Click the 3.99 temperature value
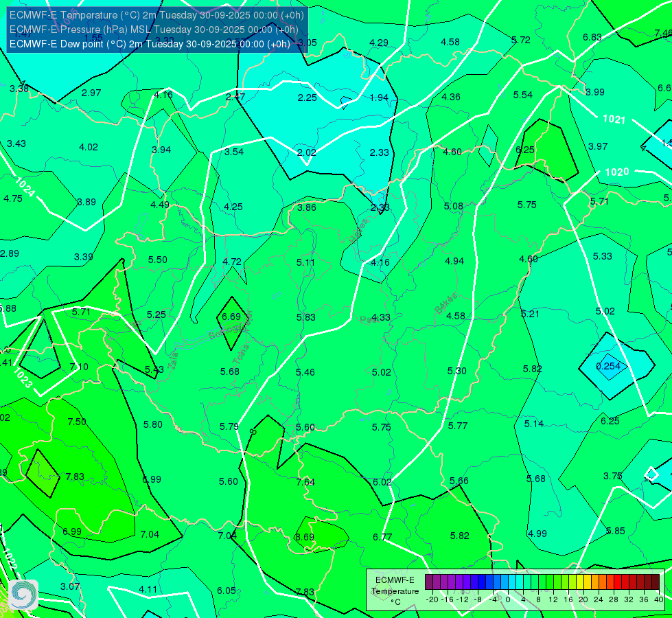The height and width of the screenshot is (618, 672). (595, 92)
